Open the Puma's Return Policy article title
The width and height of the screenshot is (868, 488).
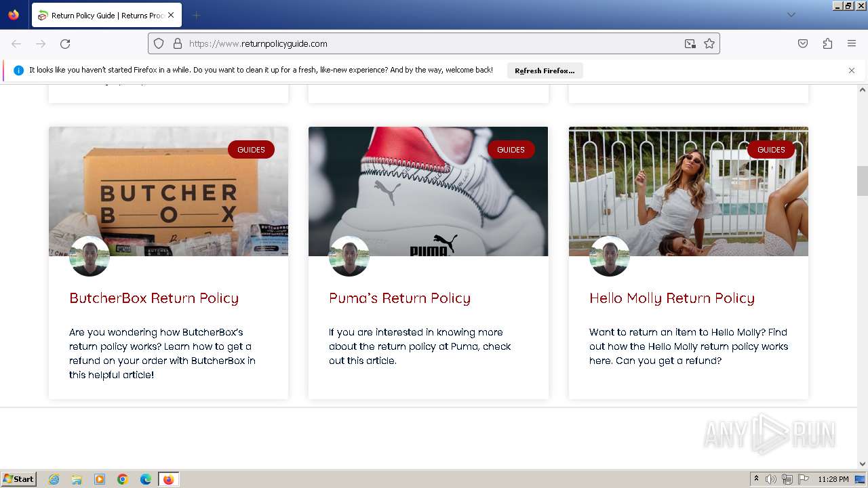pyautogui.click(x=399, y=298)
